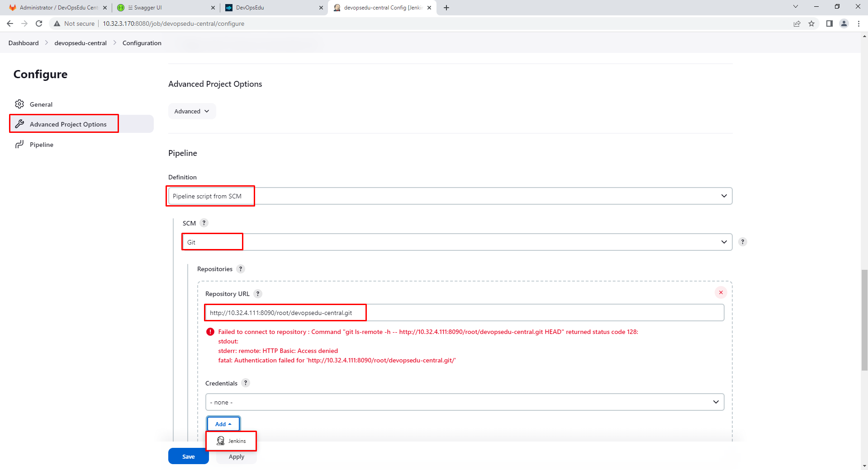Viewport: 868px width, 470px height.
Task: Jump to Pipeline section via its sidebar icon
Action: [x=19, y=144]
